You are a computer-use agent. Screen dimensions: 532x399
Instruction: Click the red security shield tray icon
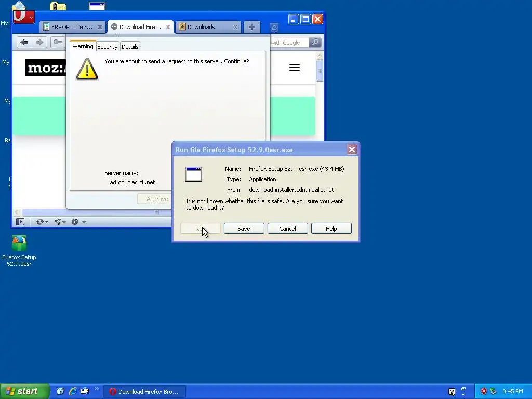pos(484,391)
